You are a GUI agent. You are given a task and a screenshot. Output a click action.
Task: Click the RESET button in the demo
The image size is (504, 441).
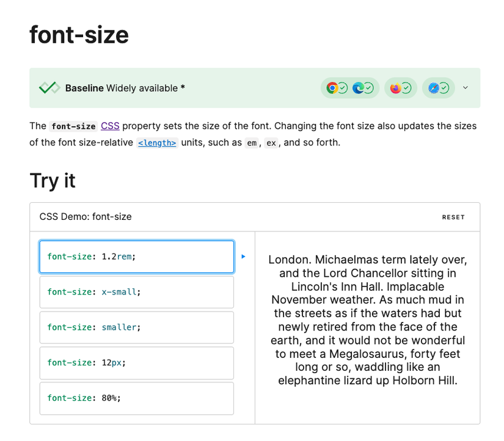click(453, 217)
